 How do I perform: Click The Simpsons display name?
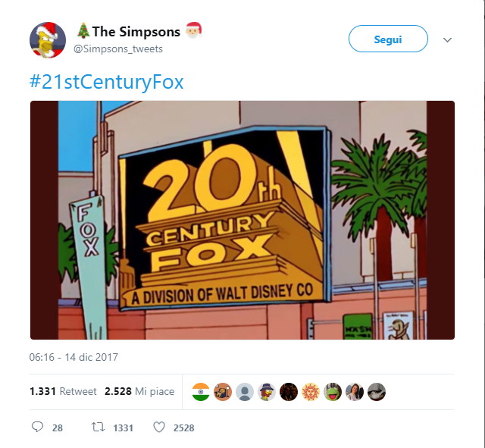[136, 32]
